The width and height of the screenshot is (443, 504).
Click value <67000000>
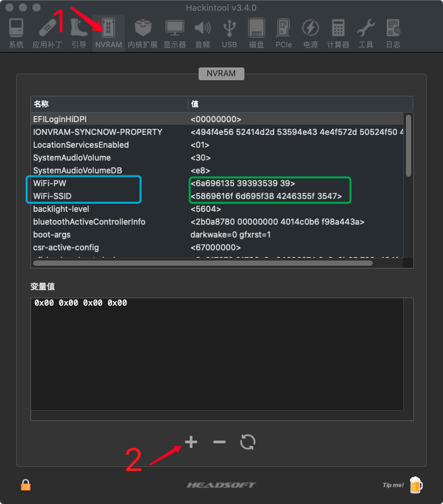(x=215, y=248)
